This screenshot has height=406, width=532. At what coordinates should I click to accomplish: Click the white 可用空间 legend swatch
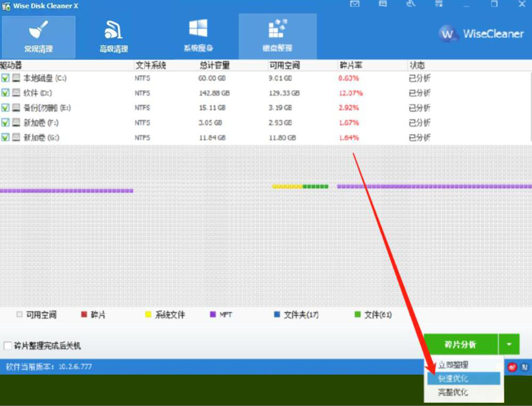pos(19,314)
